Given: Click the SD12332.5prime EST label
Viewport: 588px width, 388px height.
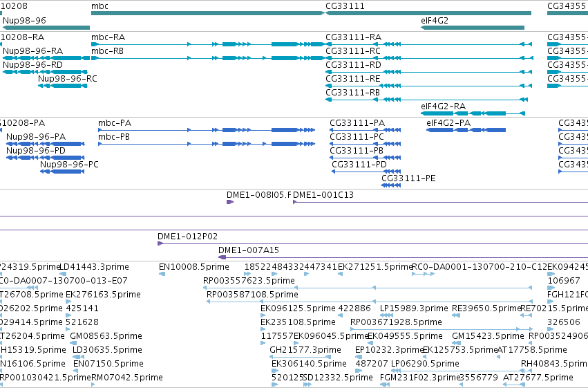Looking at the screenshot, I should (338, 378).
